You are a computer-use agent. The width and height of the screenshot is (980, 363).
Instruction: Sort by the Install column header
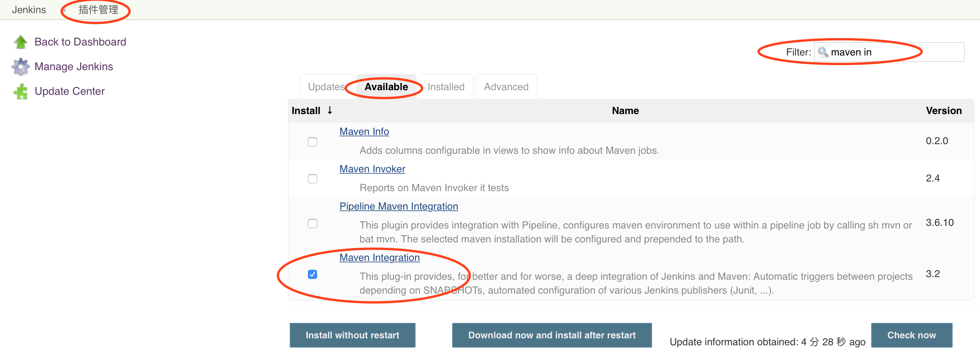click(306, 111)
